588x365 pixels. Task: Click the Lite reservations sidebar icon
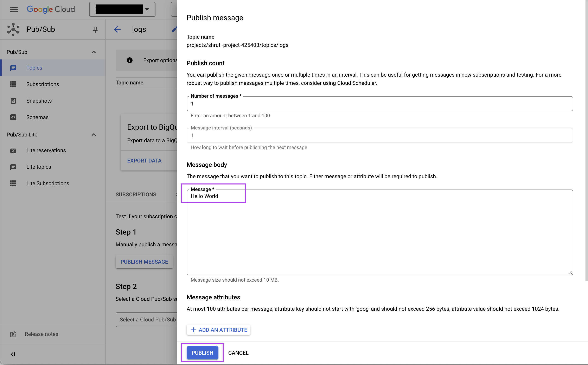13,150
